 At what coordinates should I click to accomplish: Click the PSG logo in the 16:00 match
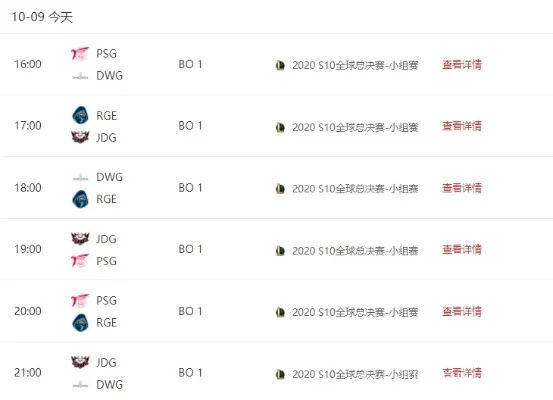point(80,54)
